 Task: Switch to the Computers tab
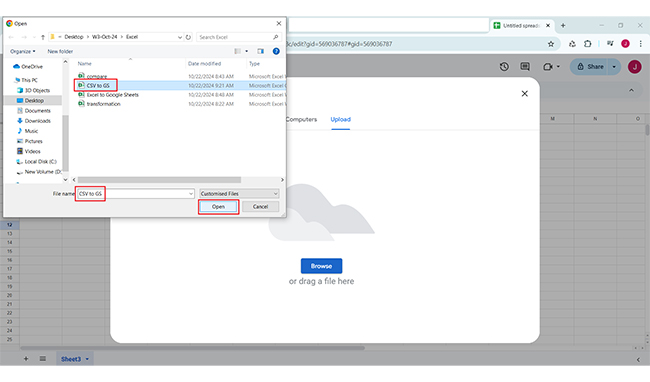click(302, 119)
